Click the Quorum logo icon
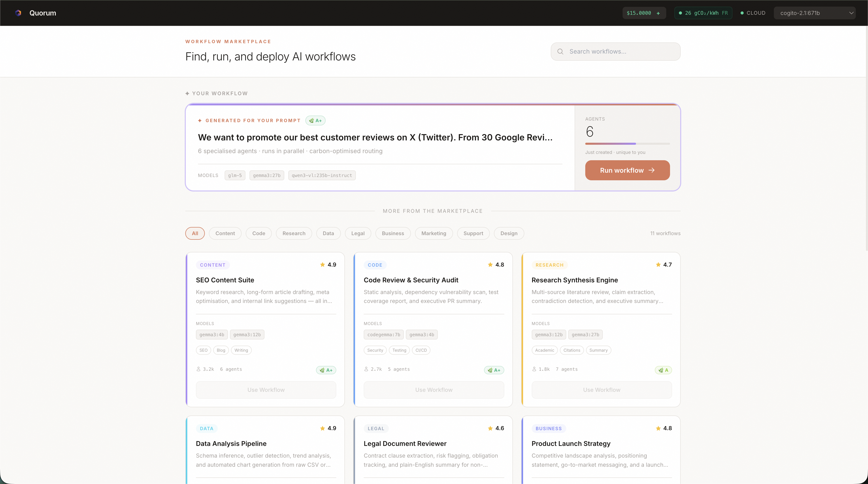The image size is (868, 484). (x=18, y=13)
